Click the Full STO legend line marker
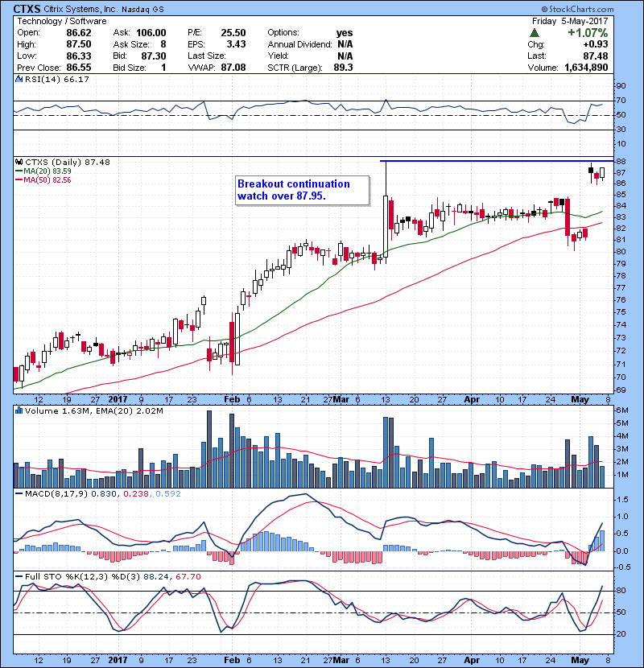Viewport: 644px width, 668px height. click(x=19, y=576)
